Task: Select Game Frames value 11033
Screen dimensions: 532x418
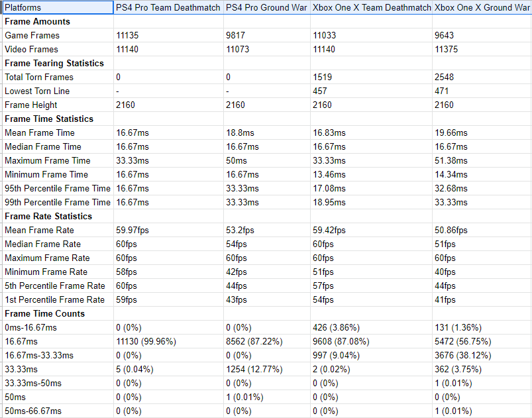Action: pos(325,35)
